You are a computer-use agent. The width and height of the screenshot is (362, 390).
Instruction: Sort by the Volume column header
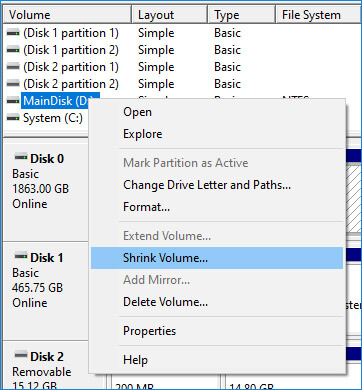[x=67, y=15]
